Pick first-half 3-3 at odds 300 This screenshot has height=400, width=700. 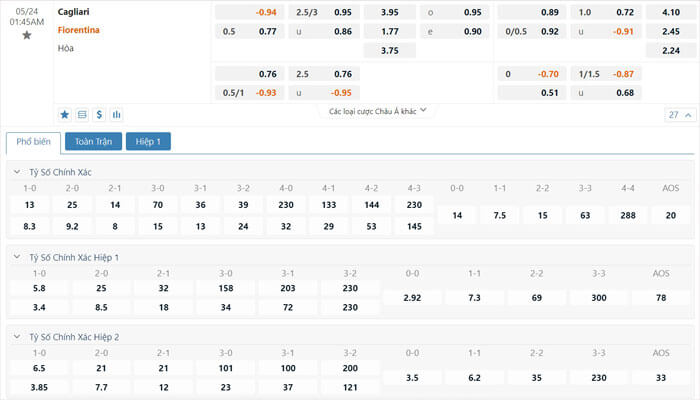[599, 298]
